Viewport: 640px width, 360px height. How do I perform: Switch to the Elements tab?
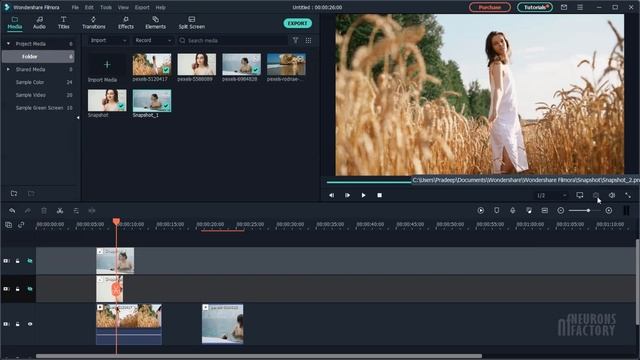(156, 23)
